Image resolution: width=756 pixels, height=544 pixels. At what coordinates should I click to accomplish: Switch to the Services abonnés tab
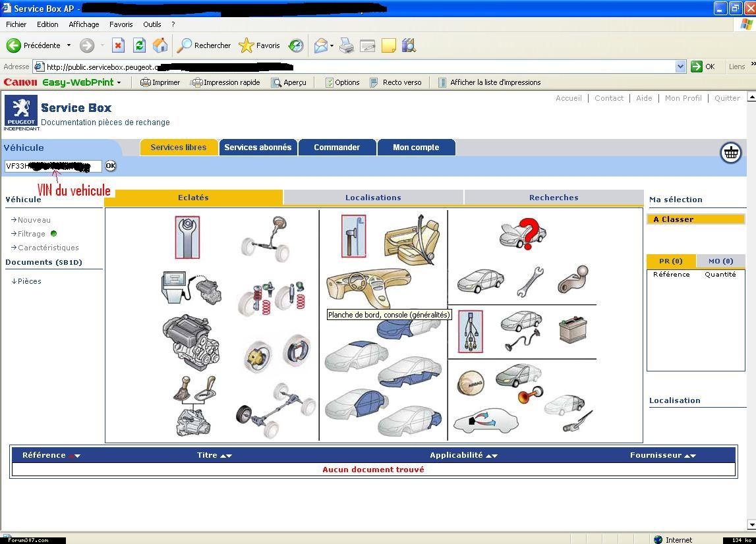258,147
